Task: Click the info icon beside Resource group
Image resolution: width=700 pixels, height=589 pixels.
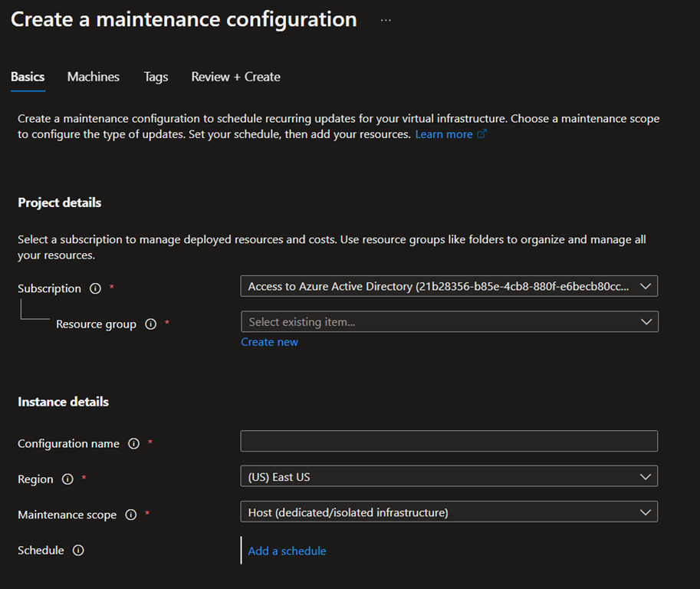Action: 150,324
